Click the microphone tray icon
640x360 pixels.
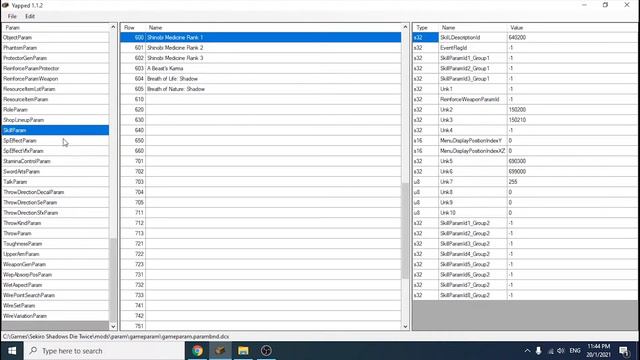pos(539,351)
